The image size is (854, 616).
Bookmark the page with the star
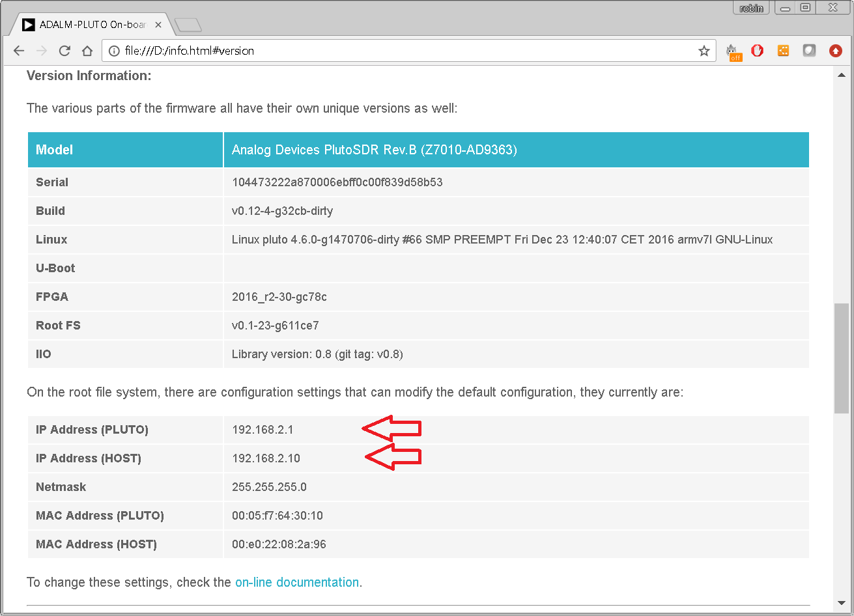(704, 50)
